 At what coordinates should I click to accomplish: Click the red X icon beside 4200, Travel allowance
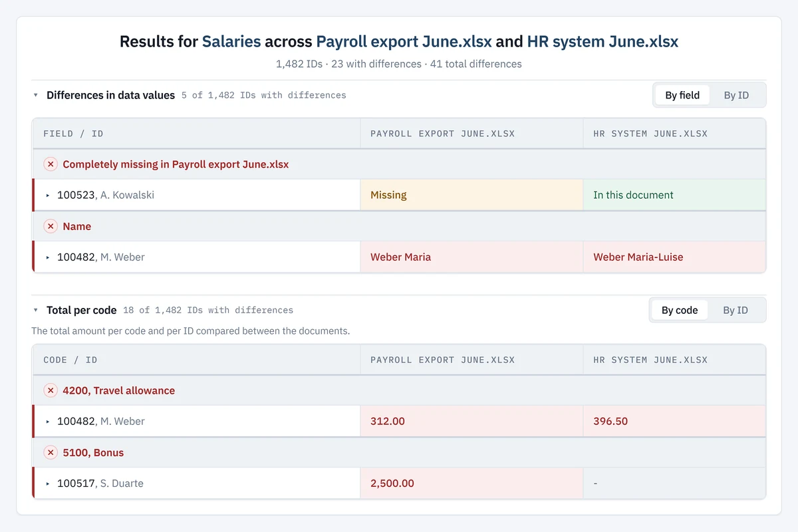tap(51, 390)
